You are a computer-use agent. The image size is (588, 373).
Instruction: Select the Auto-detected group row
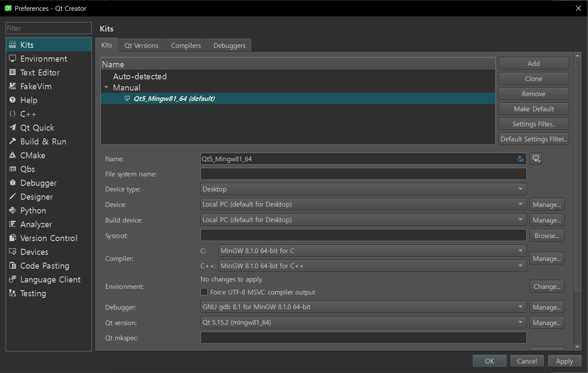point(298,76)
